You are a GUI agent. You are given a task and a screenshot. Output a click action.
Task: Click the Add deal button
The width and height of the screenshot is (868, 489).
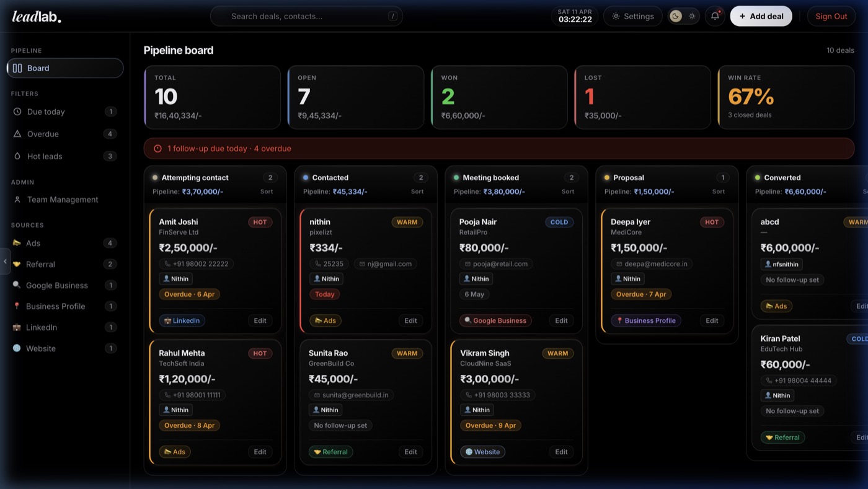coord(761,16)
